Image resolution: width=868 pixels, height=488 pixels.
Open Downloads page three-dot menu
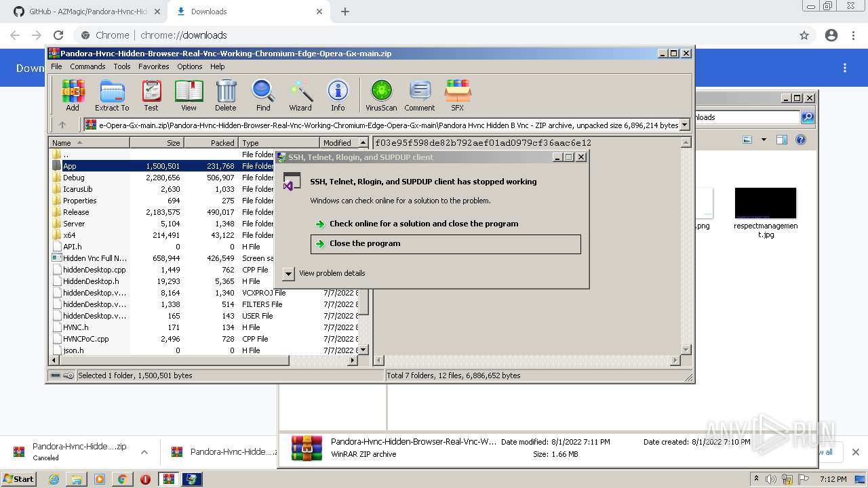point(845,68)
